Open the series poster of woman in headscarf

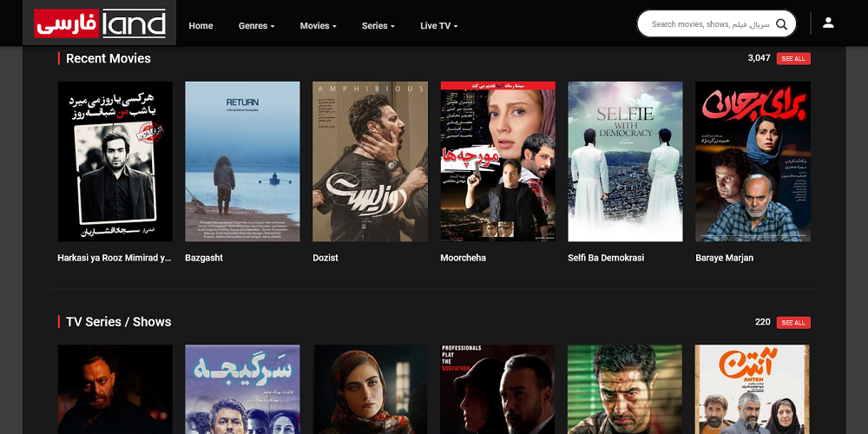point(371,390)
